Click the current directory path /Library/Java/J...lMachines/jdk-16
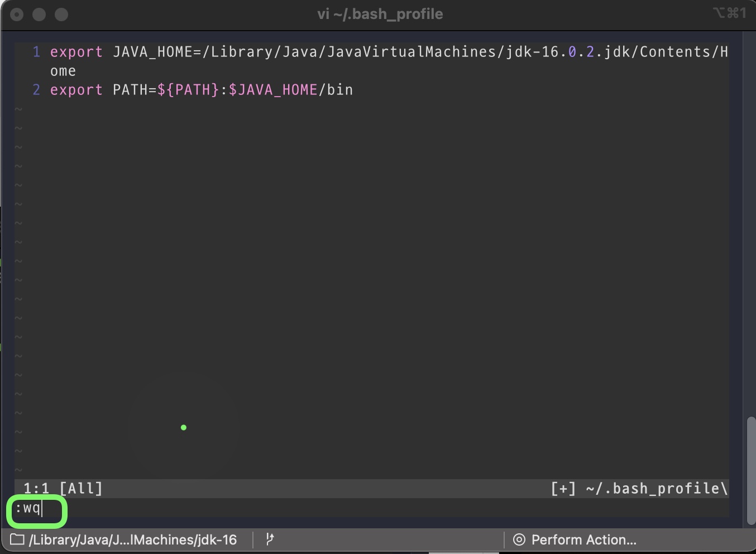The width and height of the screenshot is (756, 554). (133, 540)
